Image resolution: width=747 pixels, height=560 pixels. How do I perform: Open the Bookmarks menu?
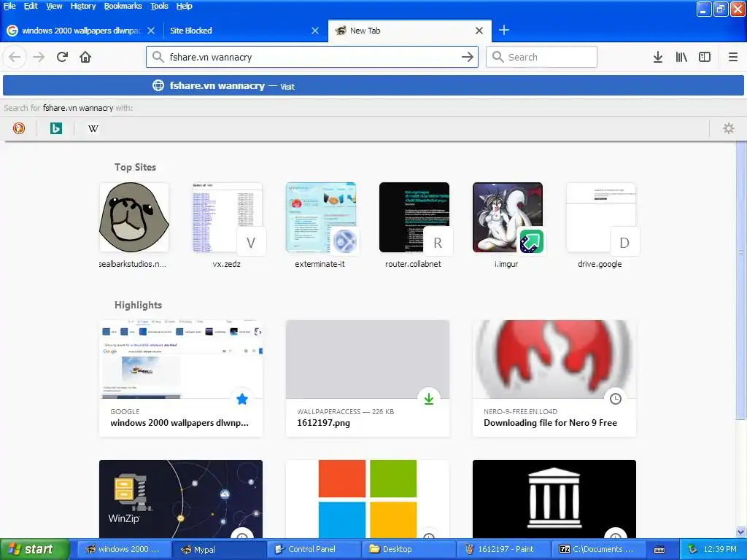[123, 6]
